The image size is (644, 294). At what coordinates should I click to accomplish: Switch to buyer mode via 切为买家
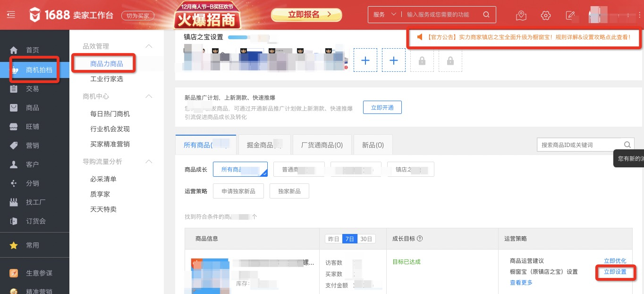point(138,15)
